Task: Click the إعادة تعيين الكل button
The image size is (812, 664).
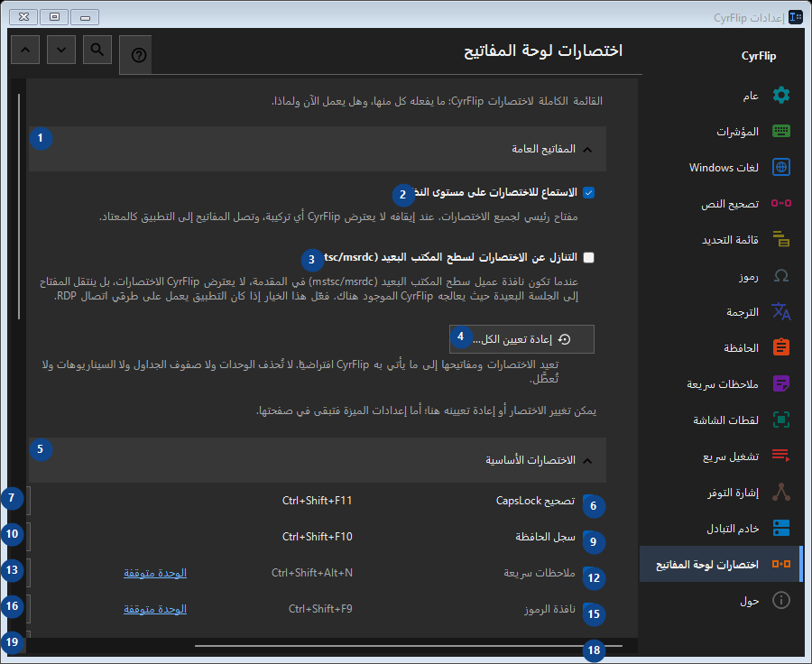Action: tap(521, 339)
